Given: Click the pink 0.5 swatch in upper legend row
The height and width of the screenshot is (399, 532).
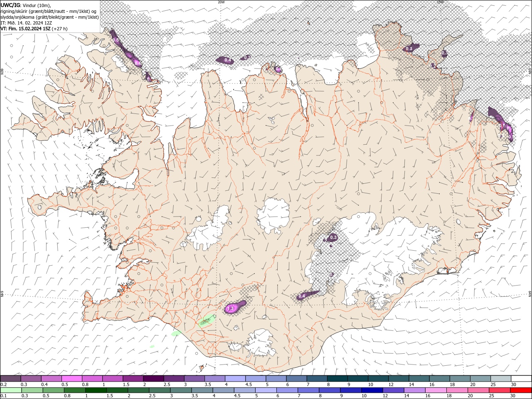Looking at the screenshot, I should click(71, 379).
